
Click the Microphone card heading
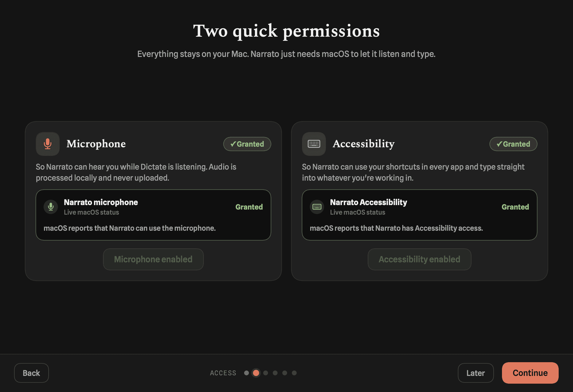point(96,144)
